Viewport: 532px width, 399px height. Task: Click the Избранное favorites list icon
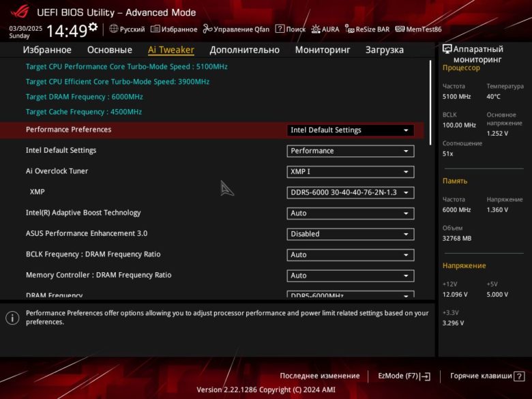[155, 29]
